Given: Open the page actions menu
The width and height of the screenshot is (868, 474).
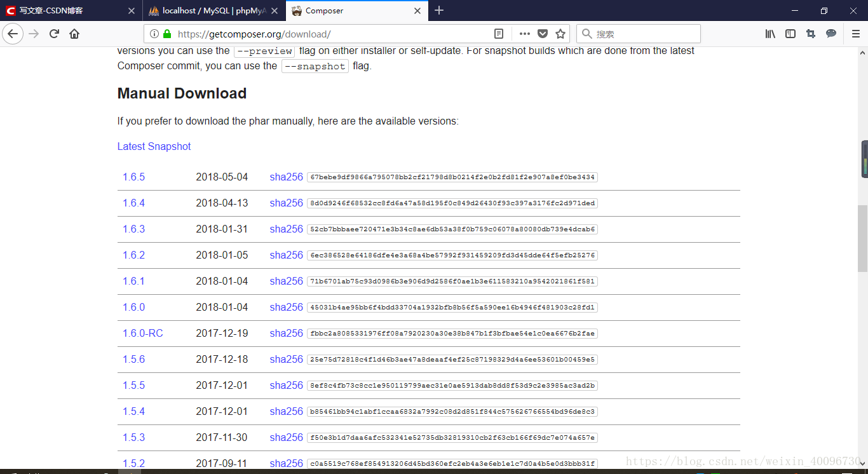Looking at the screenshot, I should coord(524,34).
